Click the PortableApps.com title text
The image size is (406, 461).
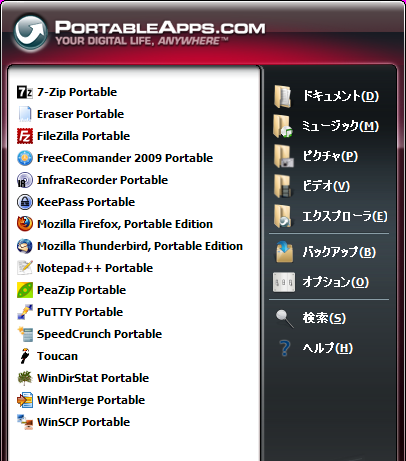tap(160, 28)
